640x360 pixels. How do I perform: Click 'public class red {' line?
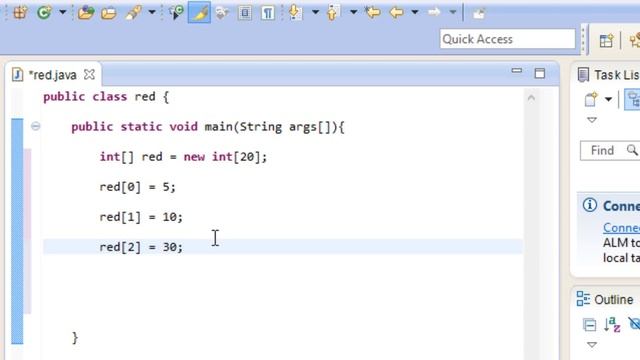click(x=106, y=97)
